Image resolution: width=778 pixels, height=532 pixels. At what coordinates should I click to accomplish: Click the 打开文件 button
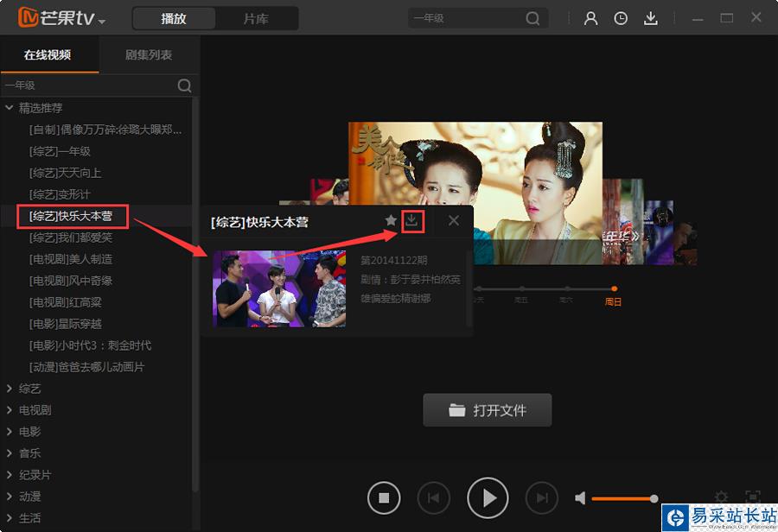(488, 410)
